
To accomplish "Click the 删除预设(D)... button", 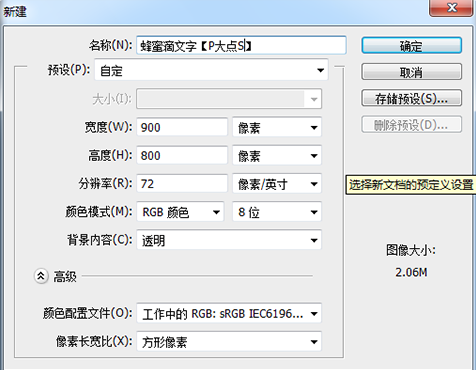I will click(x=411, y=125).
